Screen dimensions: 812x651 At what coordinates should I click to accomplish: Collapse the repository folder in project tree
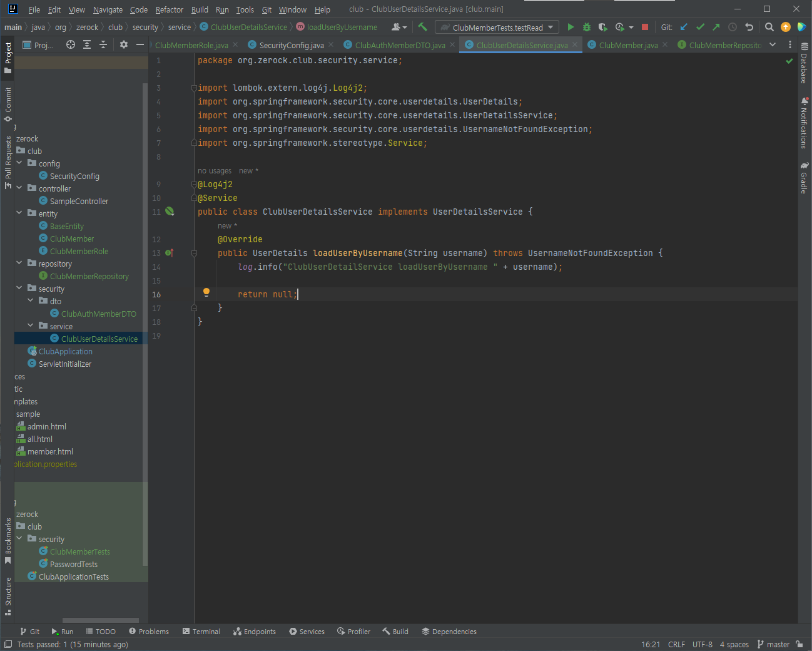point(19,263)
